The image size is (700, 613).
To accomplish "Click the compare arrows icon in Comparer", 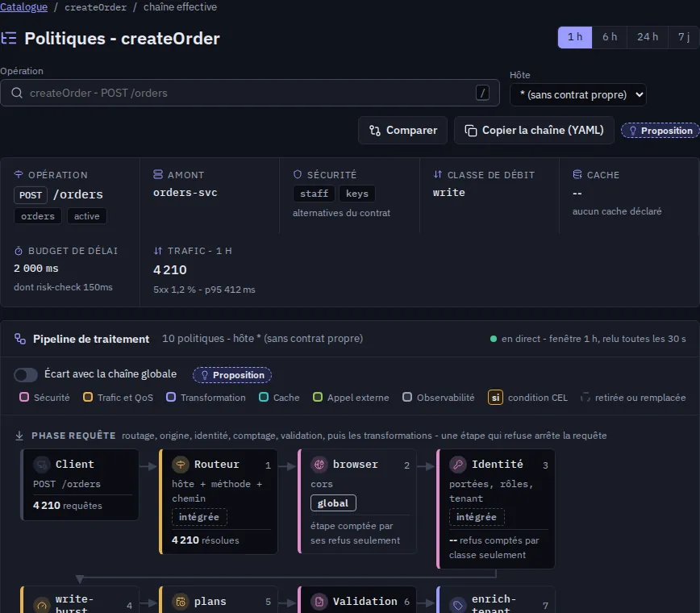I will coord(374,131).
